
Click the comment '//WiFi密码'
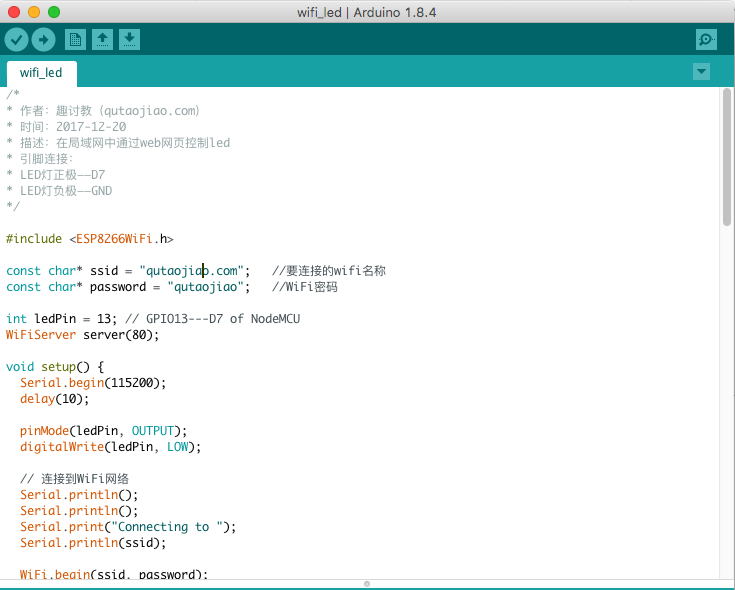click(305, 287)
